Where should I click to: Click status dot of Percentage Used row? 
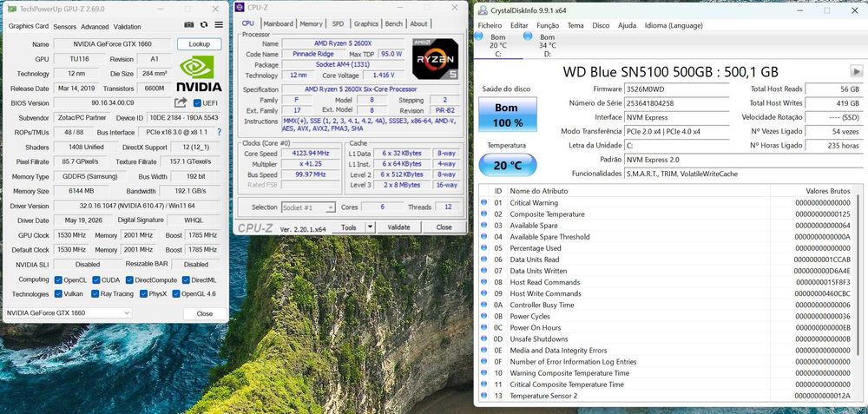coord(483,248)
